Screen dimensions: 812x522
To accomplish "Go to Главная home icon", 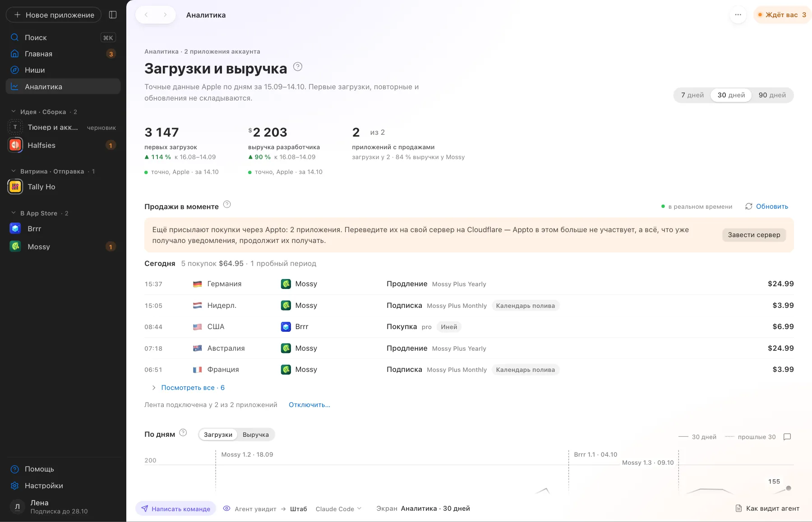I will (15, 54).
